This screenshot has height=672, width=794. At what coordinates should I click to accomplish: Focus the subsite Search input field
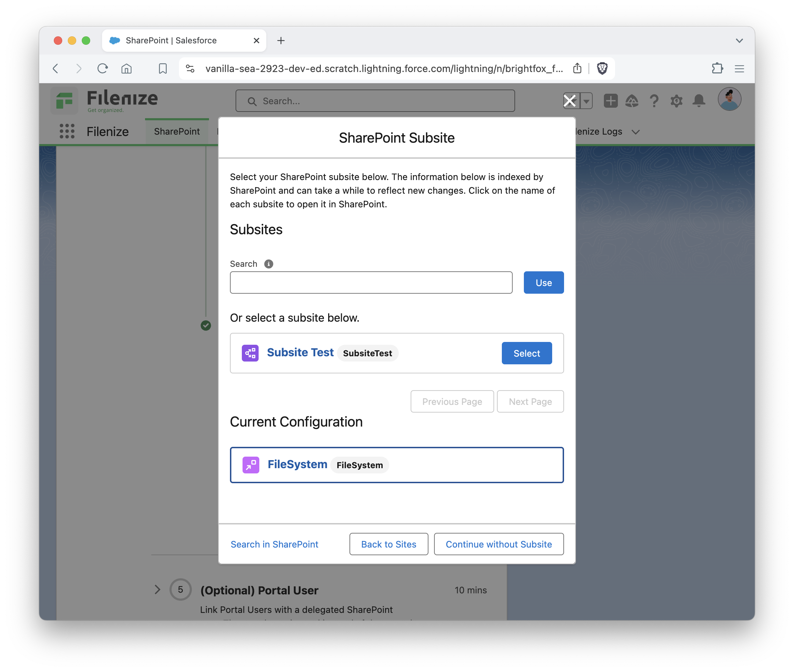coord(371,283)
